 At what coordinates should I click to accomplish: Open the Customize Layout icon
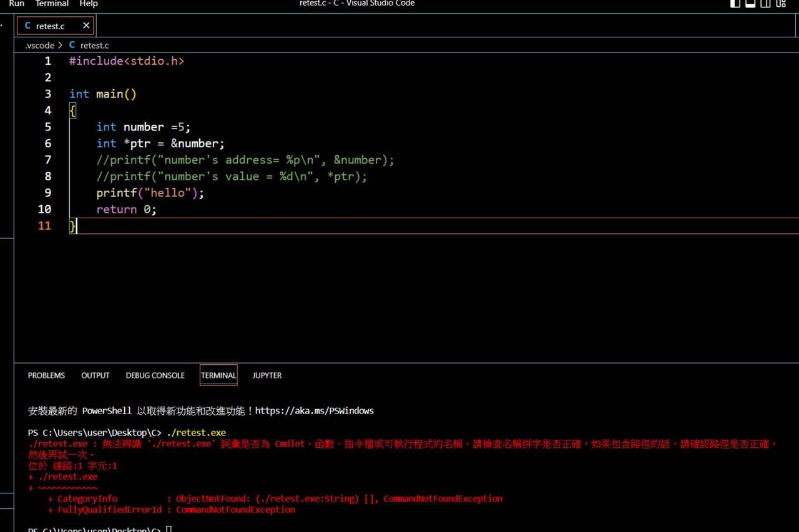780,4
